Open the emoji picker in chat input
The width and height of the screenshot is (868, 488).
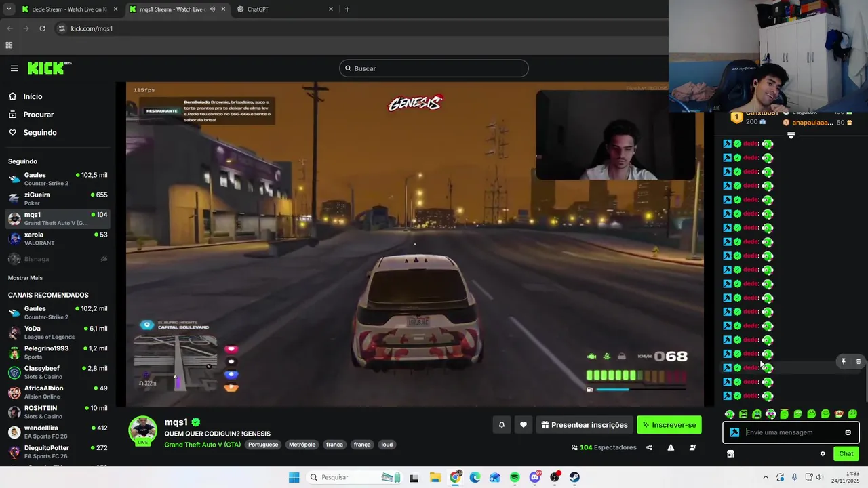pos(848,432)
